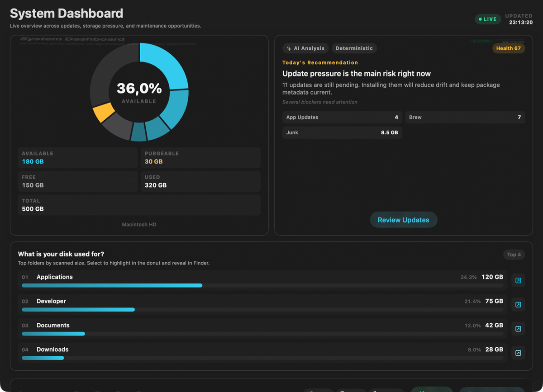Click the 75 GB size value
The width and height of the screenshot is (543, 392).
click(x=494, y=301)
